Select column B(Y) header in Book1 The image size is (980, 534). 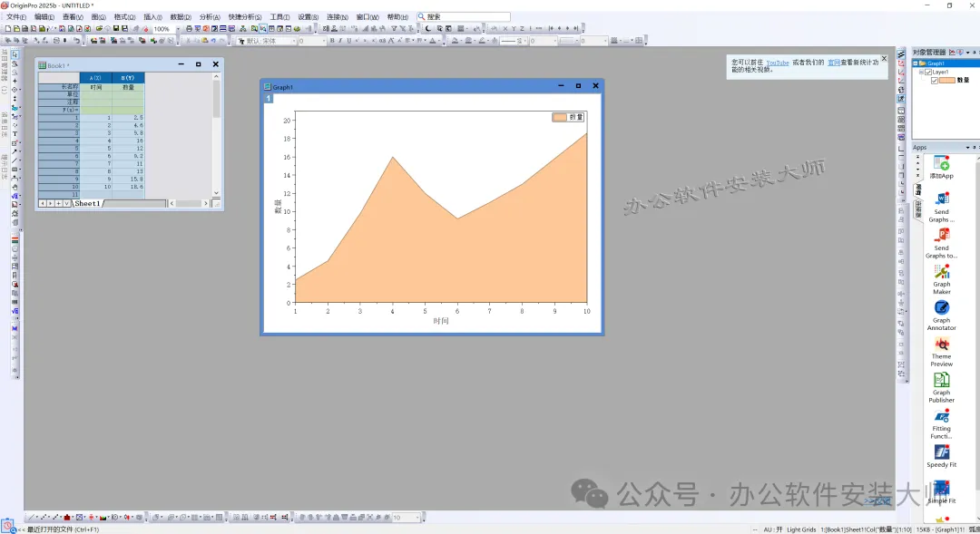[128, 78]
